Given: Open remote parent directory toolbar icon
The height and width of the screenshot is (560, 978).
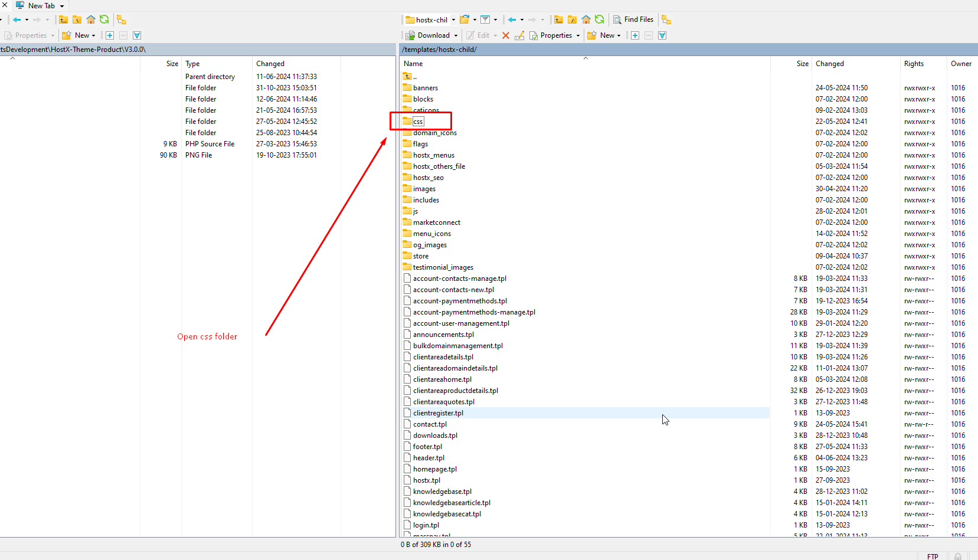Looking at the screenshot, I should [558, 19].
